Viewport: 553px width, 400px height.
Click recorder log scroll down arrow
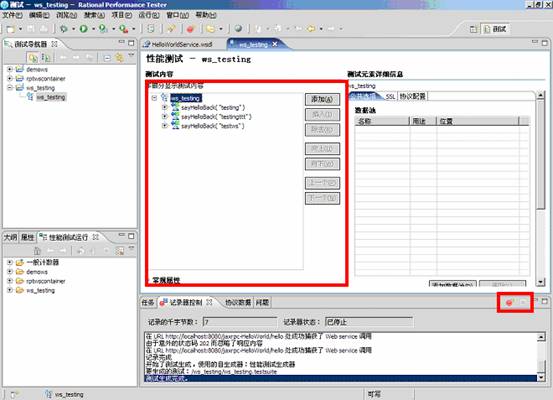click(541, 377)
